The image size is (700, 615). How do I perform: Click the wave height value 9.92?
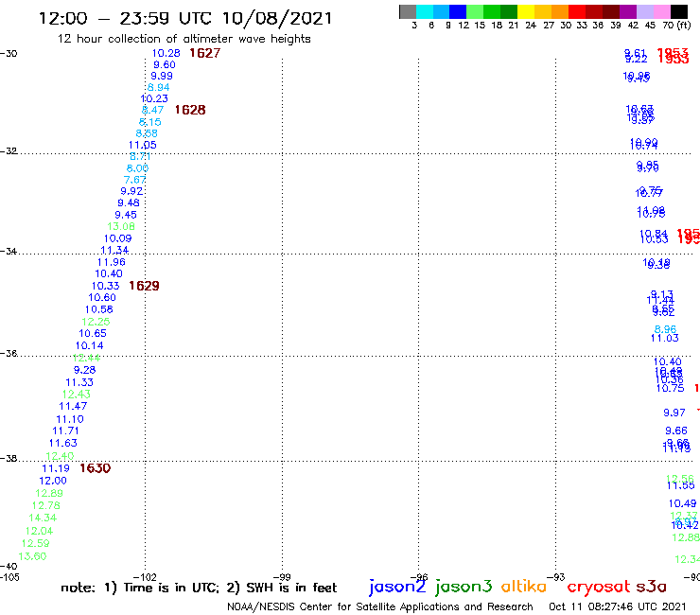131,191
